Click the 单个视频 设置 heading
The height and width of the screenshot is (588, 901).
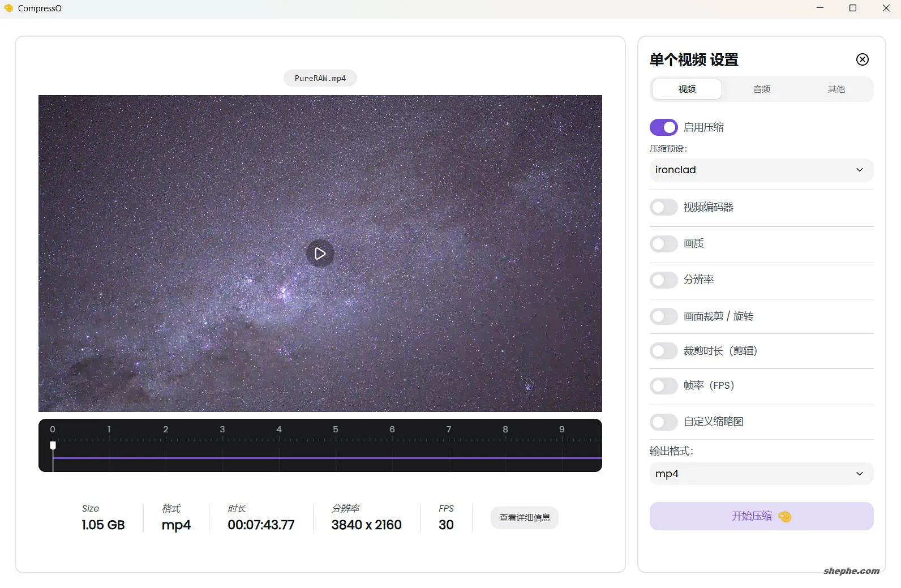point(694,60)
